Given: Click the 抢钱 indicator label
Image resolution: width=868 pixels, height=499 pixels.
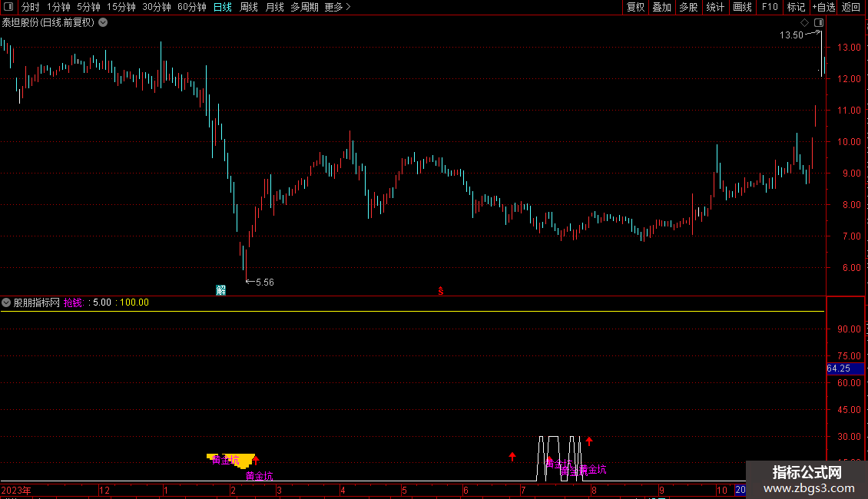Looking at the screenshot, I should (73, 302).
